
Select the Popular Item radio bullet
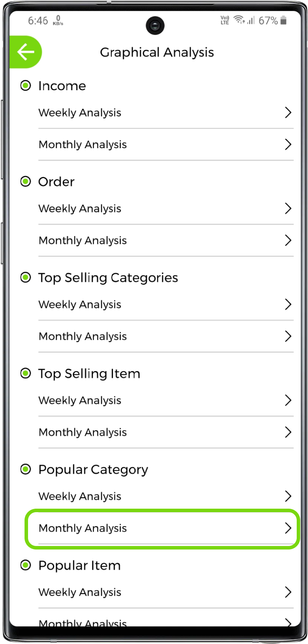click(26, 565)
